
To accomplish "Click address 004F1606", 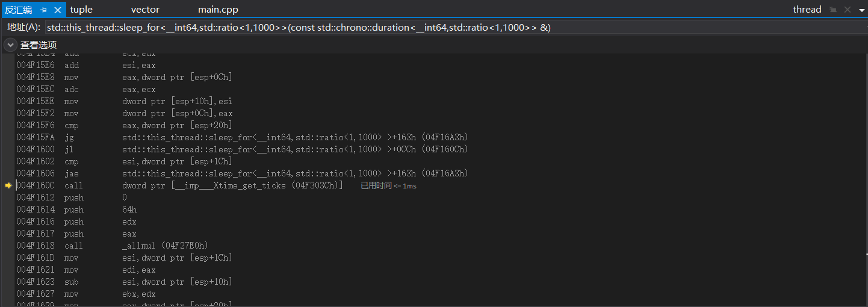I will click(36, 173).
